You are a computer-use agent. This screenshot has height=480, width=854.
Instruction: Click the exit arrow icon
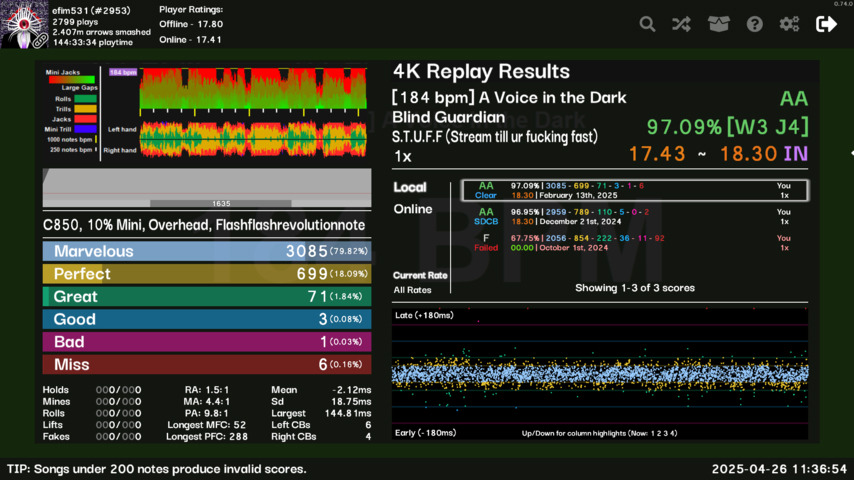click(x=826, y=24)
